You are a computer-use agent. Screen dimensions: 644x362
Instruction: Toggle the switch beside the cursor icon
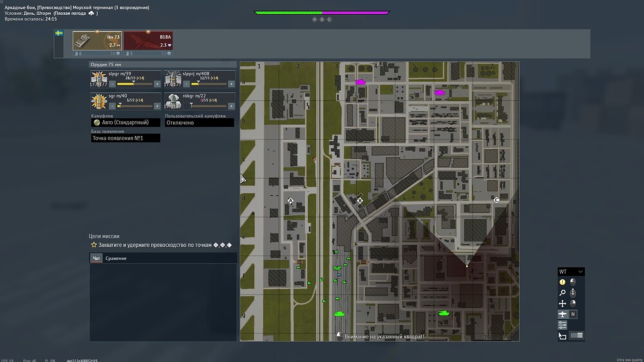point(576,336)
